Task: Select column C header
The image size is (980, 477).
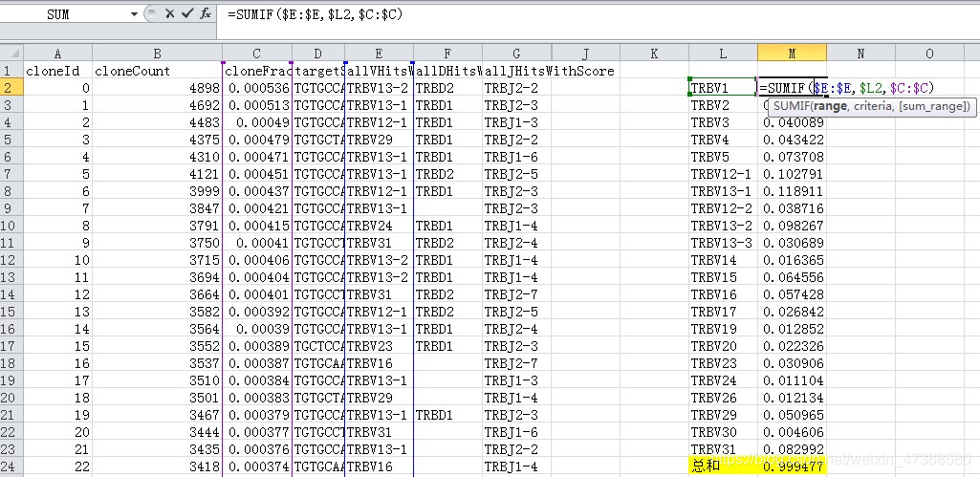Action: (x=257, y=54)
